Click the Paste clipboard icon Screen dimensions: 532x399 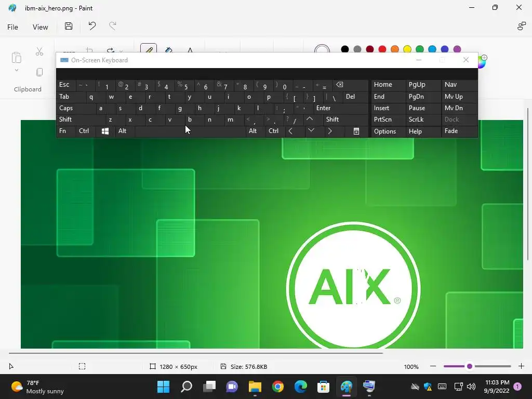click(16, 57)
